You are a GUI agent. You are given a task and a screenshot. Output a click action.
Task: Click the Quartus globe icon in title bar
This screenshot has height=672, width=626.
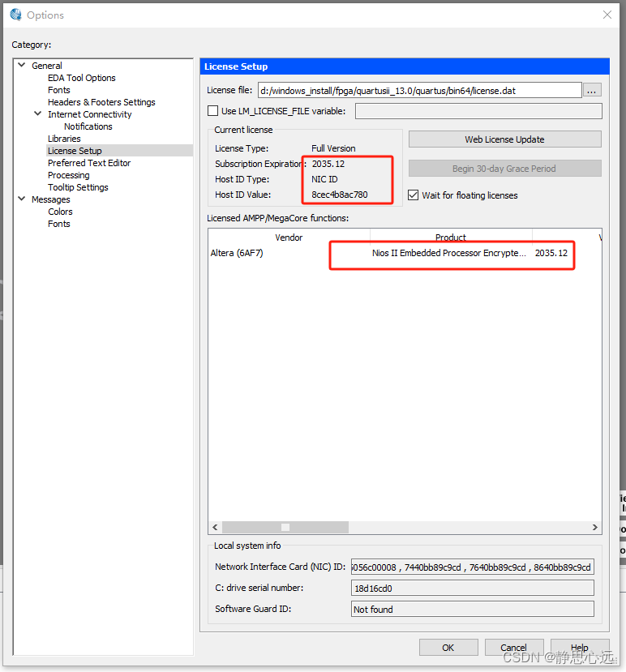(x=16, y=15)
